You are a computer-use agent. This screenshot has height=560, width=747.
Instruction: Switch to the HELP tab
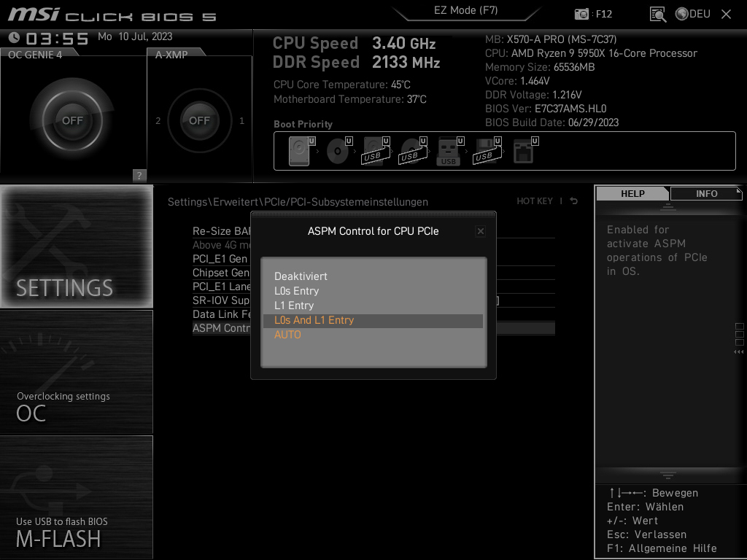(x=632, y=193)
